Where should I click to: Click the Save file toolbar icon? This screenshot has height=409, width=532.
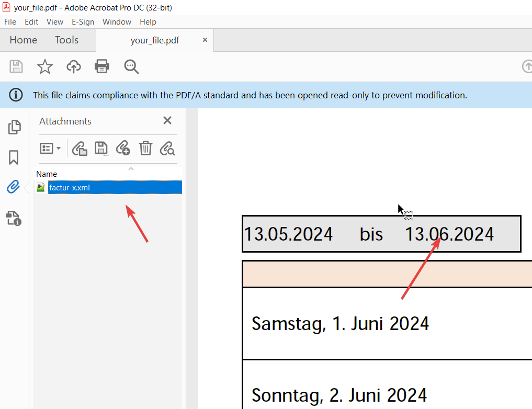pyautogui.click(x=16, y=66)
